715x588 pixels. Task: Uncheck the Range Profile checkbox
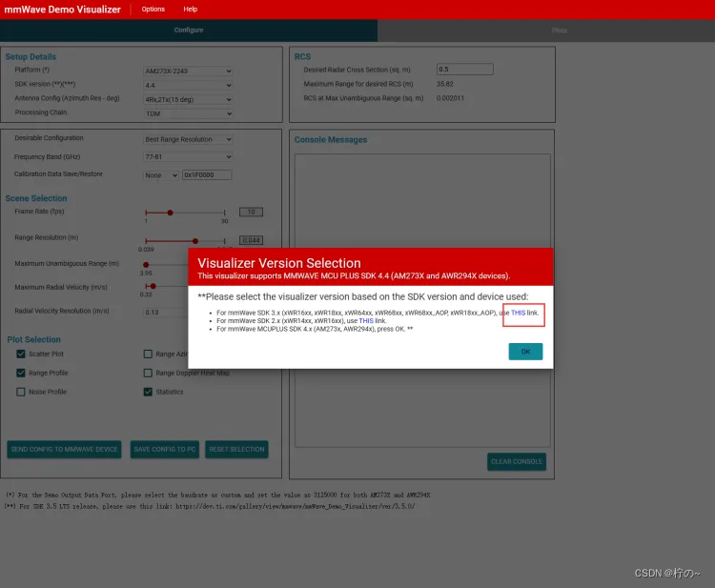tap(21, 373)
